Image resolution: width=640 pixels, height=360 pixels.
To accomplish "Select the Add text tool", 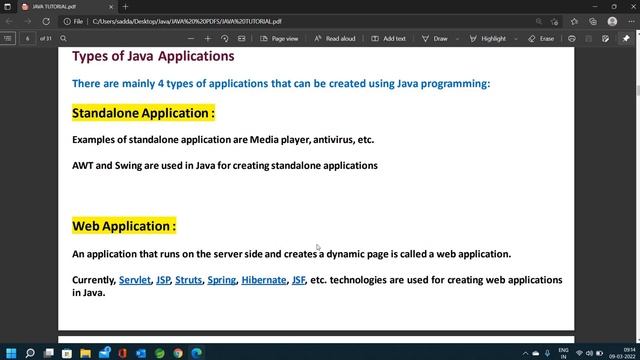I will pos(388,38).
